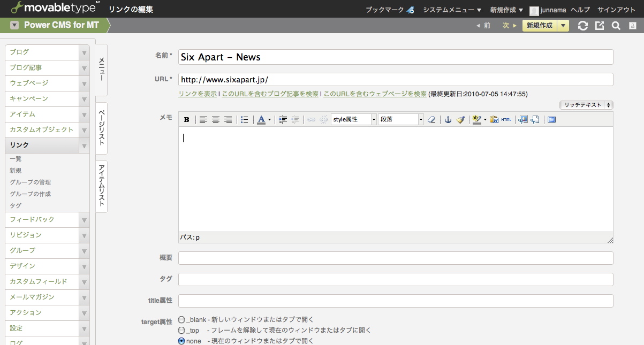Viewport: 644px width, 345px height.
Task: Click このURLを含むブログ記事を検索 link
Action: 270,94
